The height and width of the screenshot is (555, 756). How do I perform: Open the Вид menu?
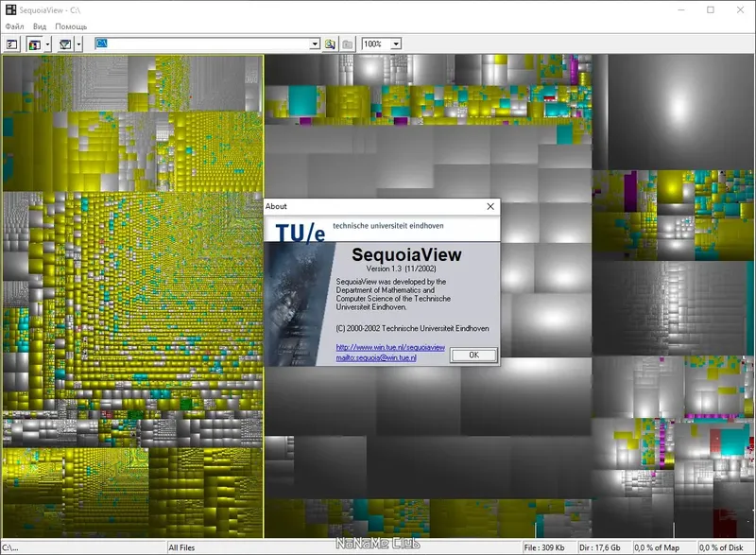click(40, 26)
